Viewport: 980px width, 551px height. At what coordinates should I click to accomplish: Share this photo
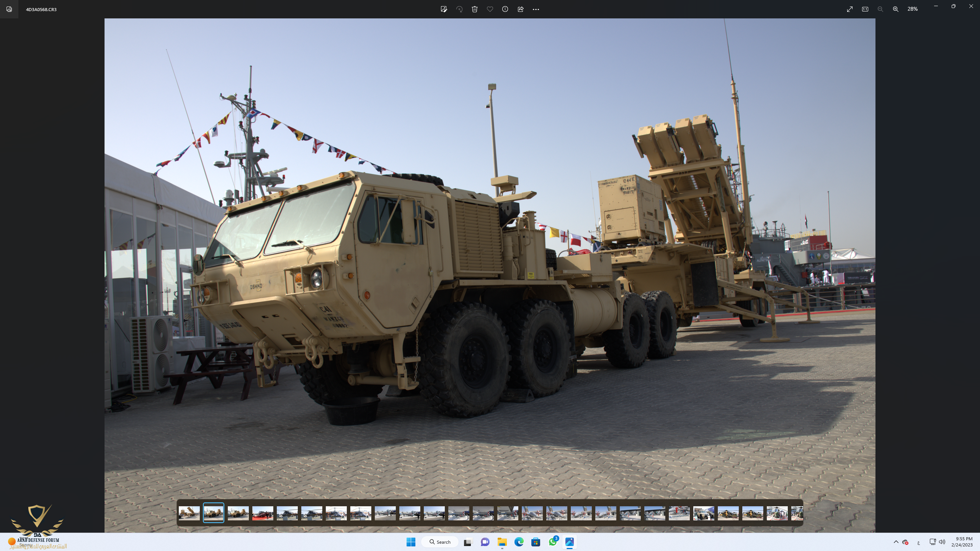coord(521,9)
